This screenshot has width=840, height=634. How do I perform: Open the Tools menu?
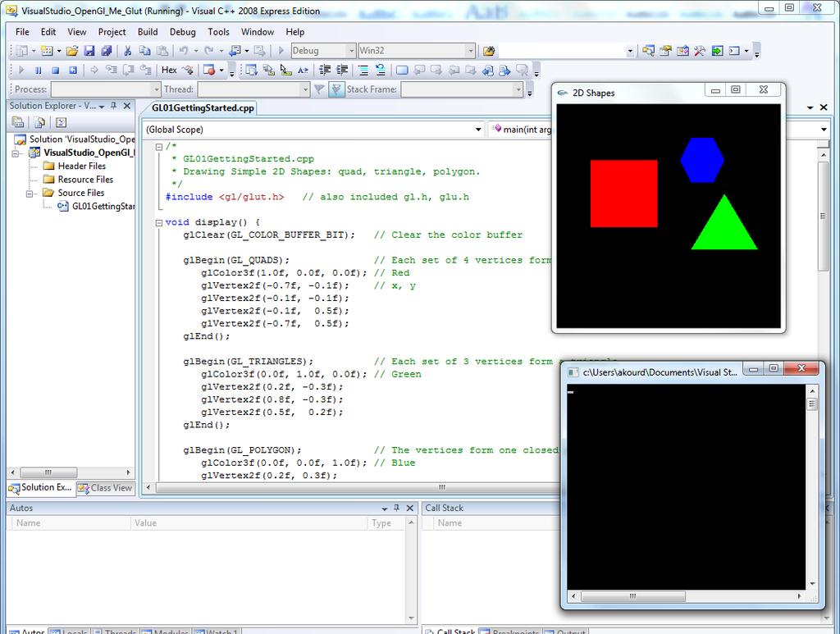218,32
